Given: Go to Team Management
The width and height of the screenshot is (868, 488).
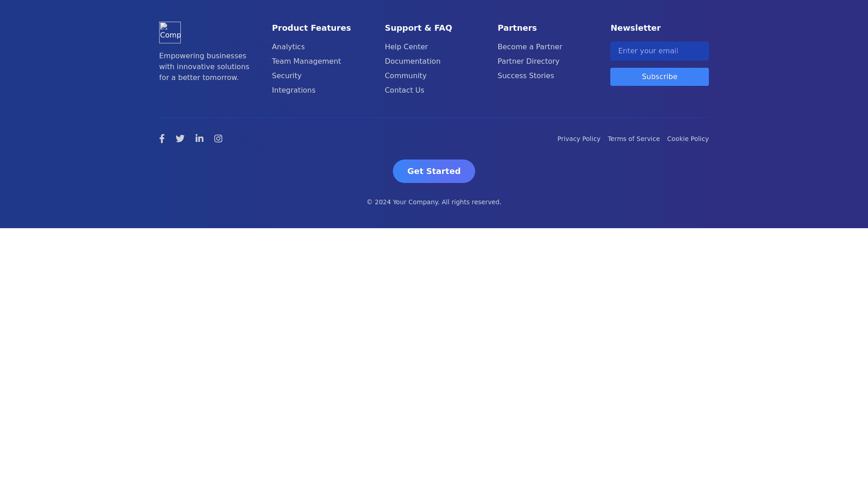Looking at the screenshot, I should pos(306,61).
